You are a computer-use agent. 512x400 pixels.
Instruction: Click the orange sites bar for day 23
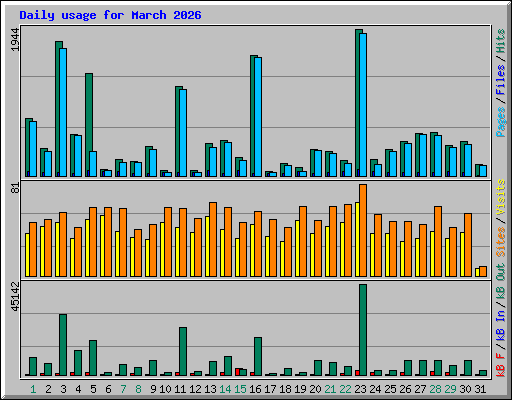363,230
